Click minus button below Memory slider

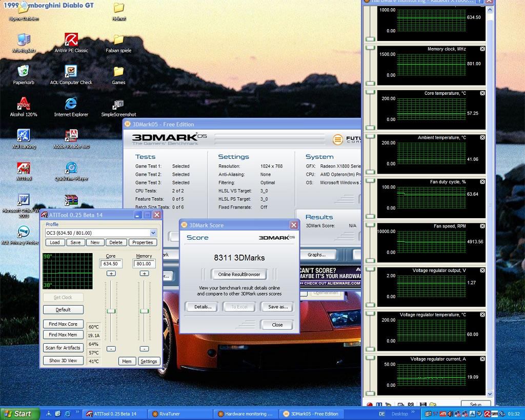[x=144, y=349]
